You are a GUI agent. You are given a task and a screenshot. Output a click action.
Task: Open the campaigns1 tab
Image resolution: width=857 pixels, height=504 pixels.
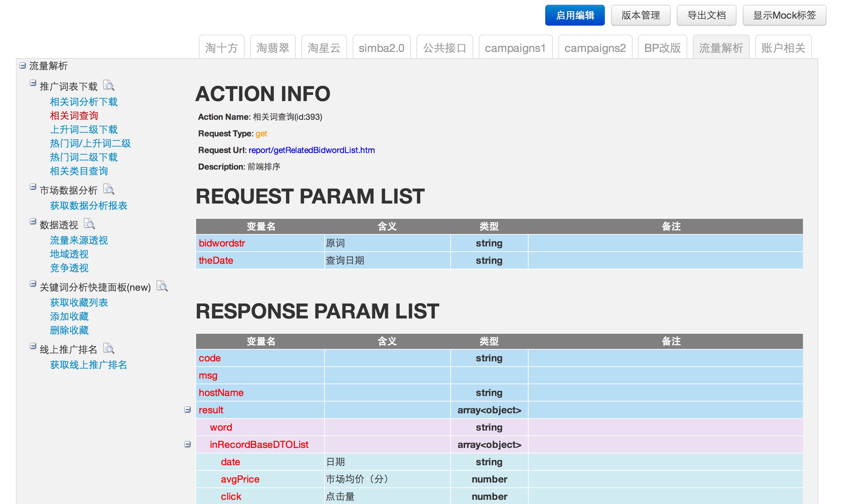tap(515, 48)
